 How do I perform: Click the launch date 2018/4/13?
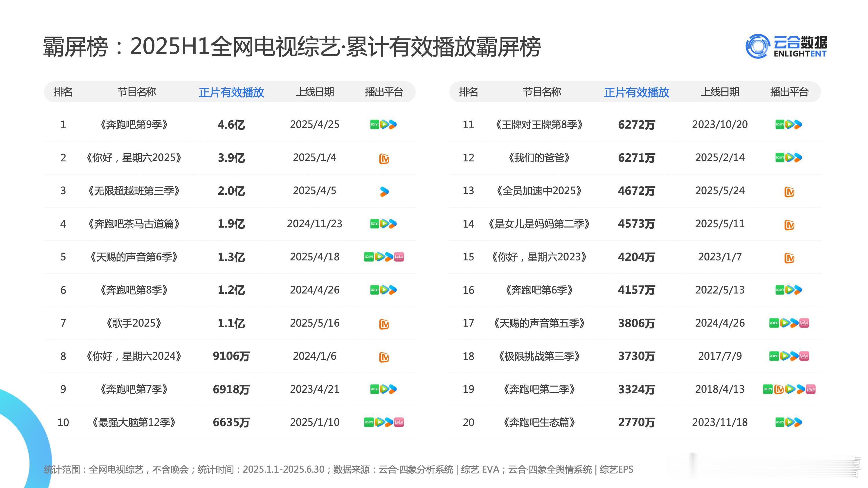[x=720, y=389]
